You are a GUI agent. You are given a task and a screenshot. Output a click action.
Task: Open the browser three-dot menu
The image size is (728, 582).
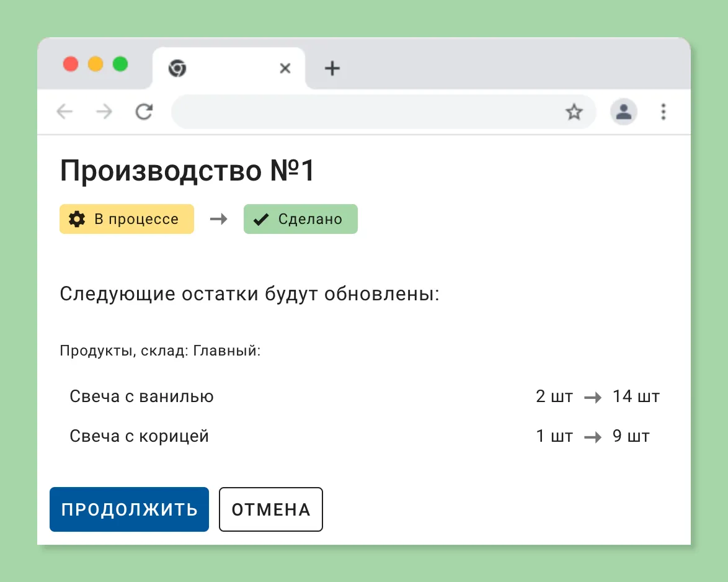click(664, 112)
